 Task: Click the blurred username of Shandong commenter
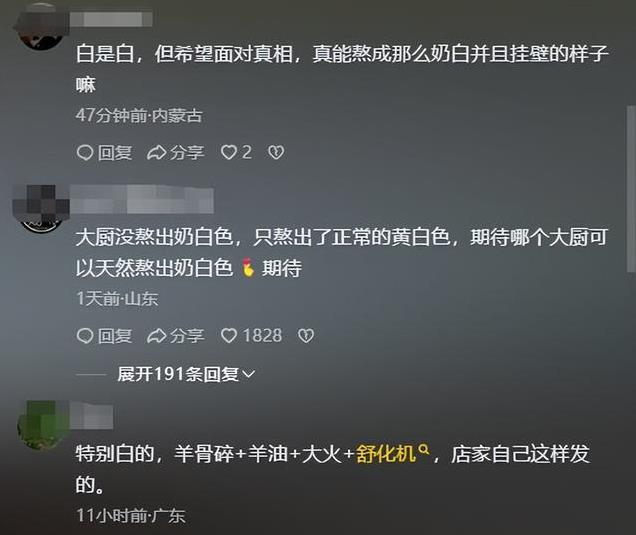coord(142,199)
